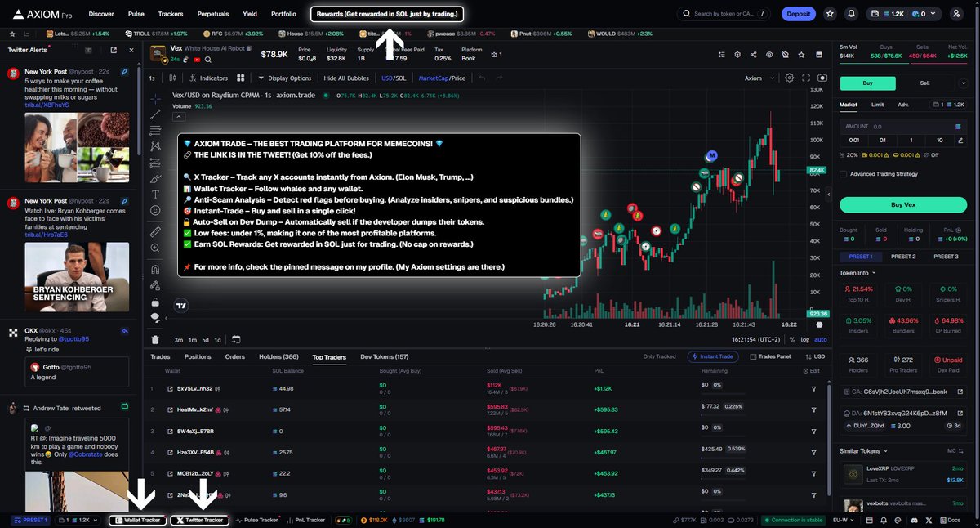Select PRESET 2 tab
The image size is (980, 528).
(x=902, y=257)
